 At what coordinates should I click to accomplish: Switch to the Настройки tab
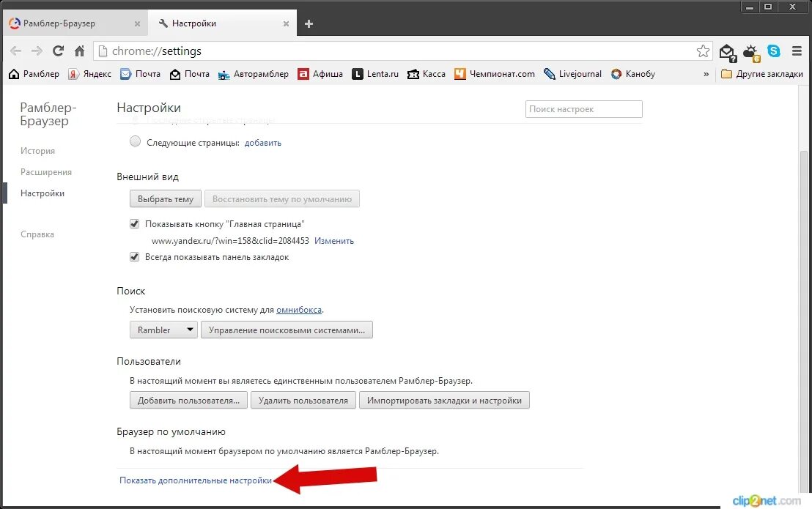tap(223, 23)
